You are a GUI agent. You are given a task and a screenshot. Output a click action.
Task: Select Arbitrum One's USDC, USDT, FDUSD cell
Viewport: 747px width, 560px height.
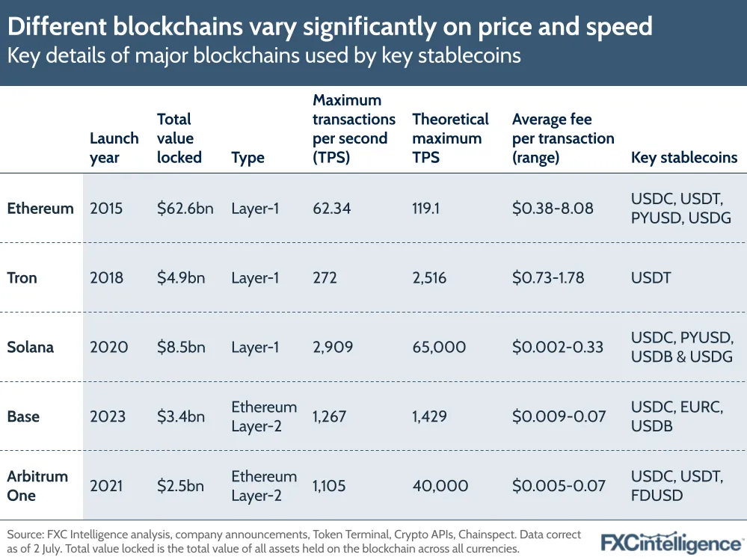[677, 485]
